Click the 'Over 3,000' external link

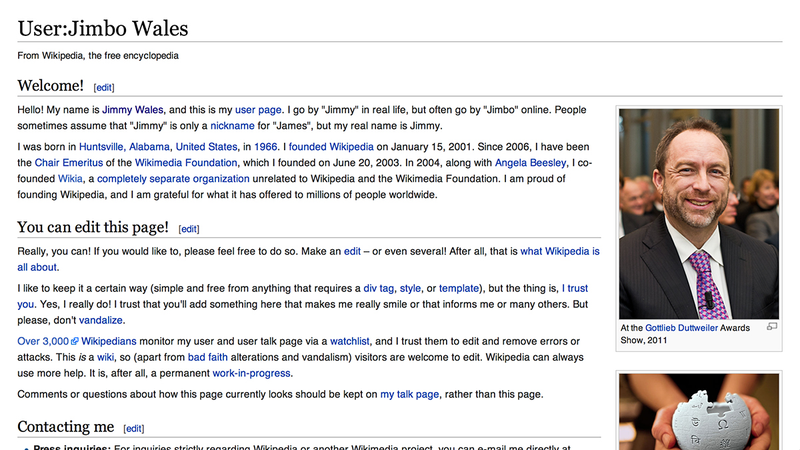tap(47, 341)
